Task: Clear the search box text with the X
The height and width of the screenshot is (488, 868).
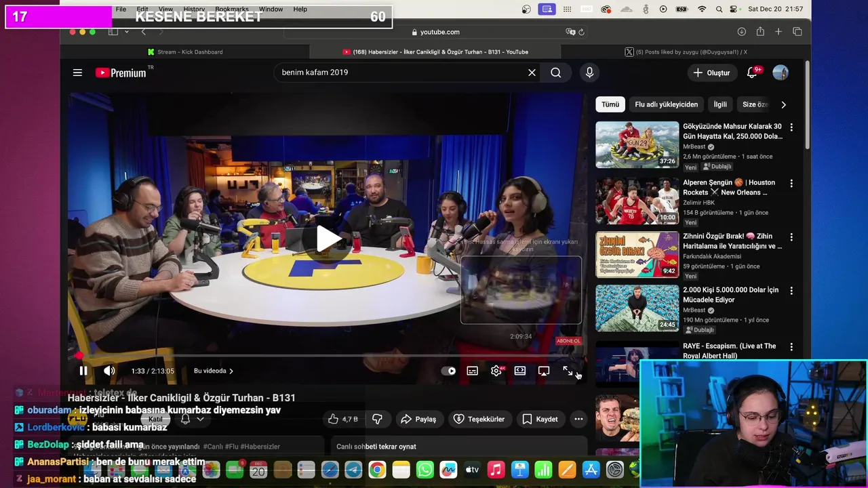Action: point(532,73)
